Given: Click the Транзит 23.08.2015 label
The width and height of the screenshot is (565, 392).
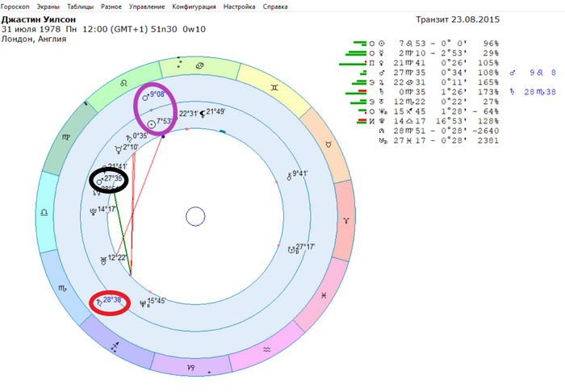Looking at the screenshot, I should point(458,19).
